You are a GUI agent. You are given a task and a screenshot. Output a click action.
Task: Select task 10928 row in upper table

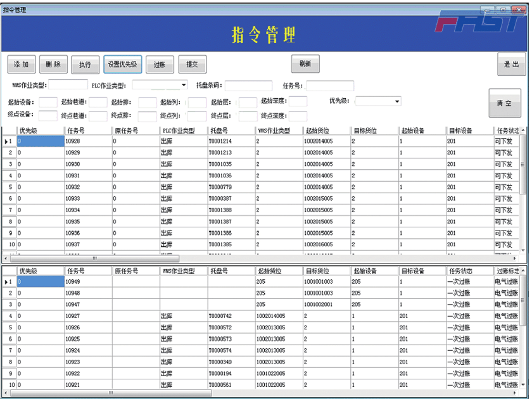coord(87,141)
